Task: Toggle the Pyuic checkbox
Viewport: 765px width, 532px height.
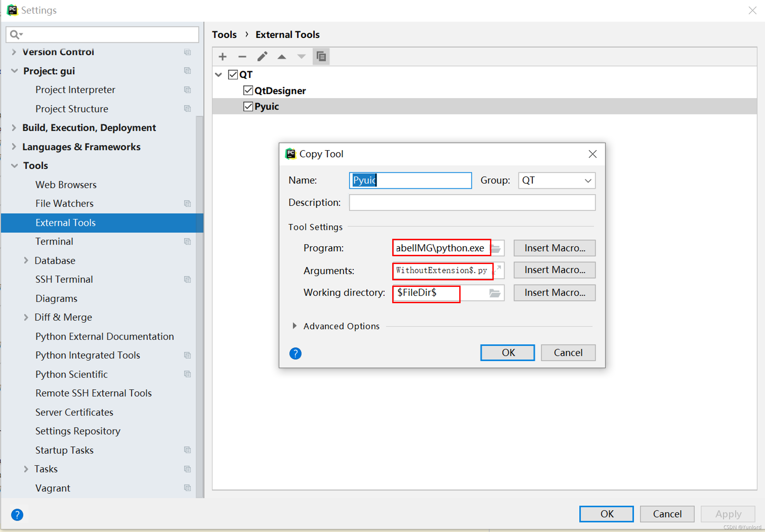Action: [248, 107]
